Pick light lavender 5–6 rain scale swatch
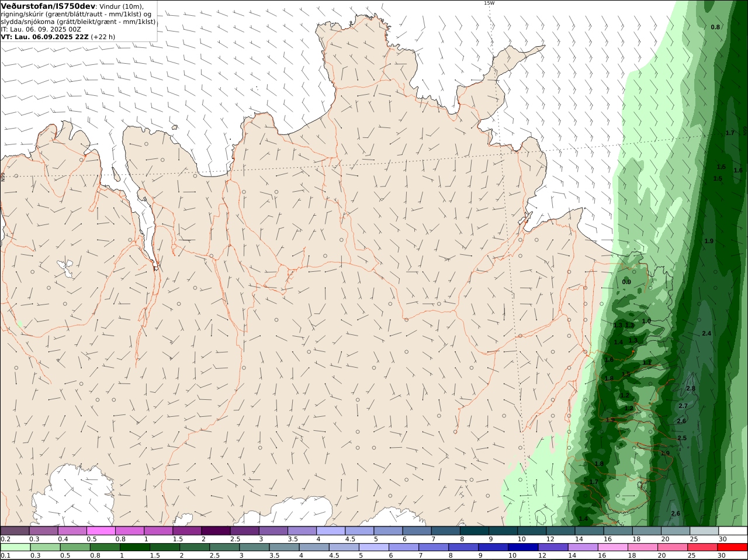 (373, 547)
